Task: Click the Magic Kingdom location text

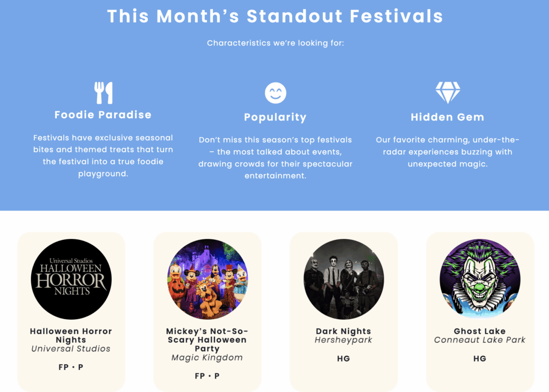Action: (207, 358)
